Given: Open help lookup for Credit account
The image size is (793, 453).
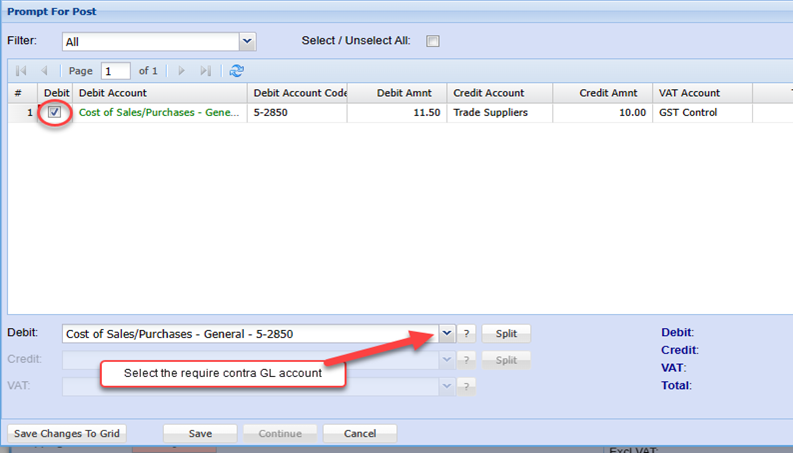Looking at the screenshot, I should click(x=466, y=360).
